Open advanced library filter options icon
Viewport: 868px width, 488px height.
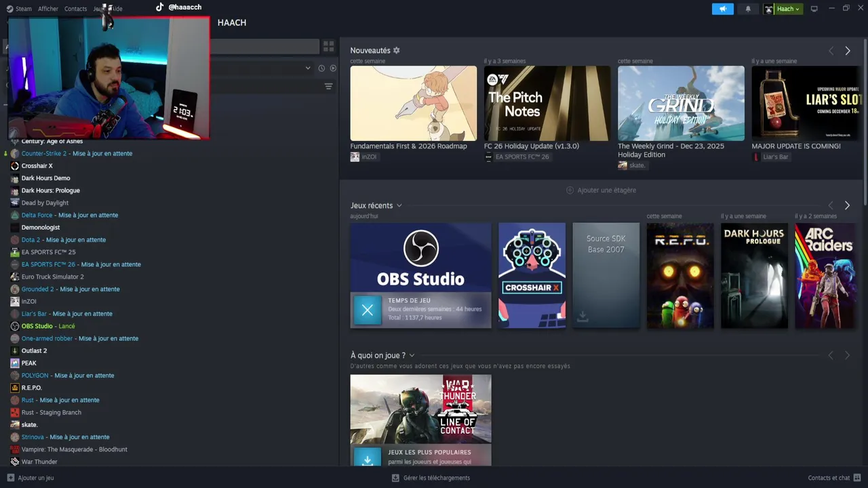pos(328,86)
